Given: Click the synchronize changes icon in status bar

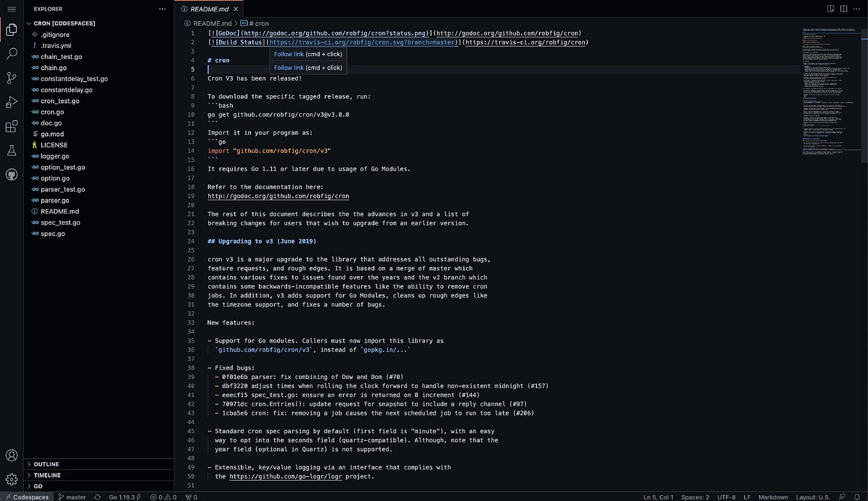Looking at the screenshot, I should pyautogui.click(x=97, y=497).
